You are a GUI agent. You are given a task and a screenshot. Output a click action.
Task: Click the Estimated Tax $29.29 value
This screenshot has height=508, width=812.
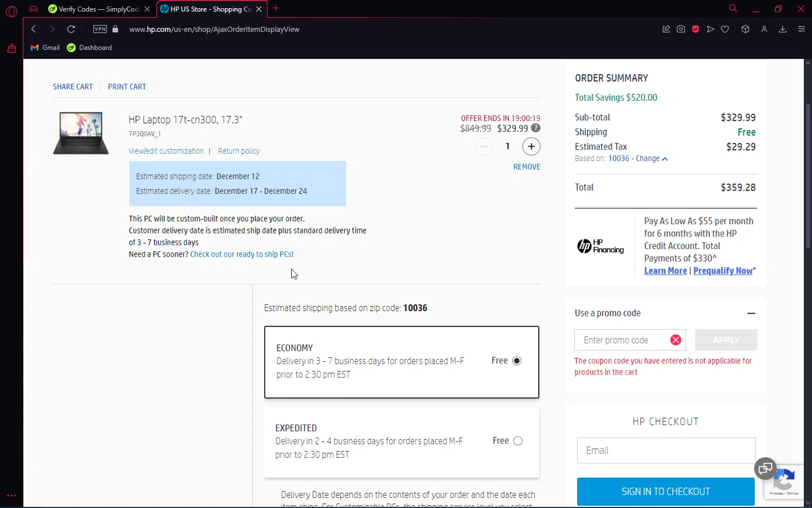coord(741,147)
